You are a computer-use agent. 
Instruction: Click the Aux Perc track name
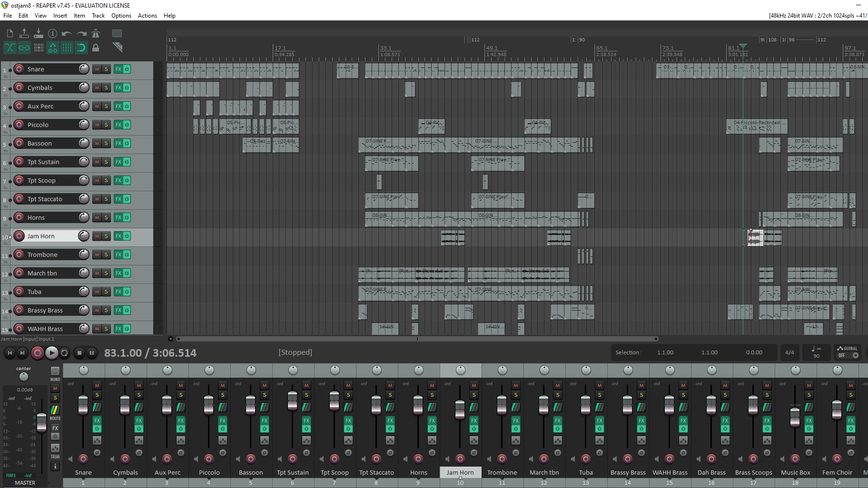(x=40, y=106)
